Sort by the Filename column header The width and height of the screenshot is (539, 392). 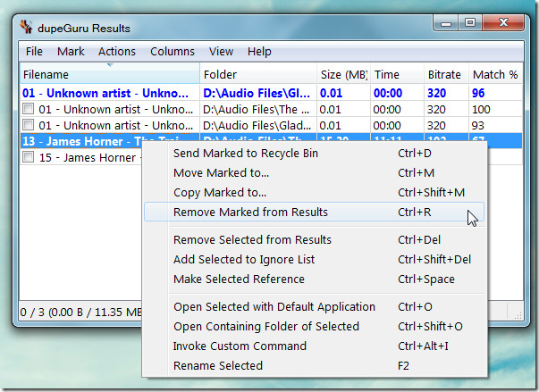pyautogui.click(x=110, y=74)
